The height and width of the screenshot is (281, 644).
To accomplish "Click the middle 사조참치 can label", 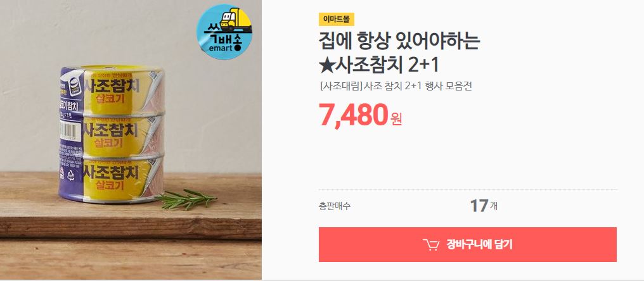I will (110, 135).
